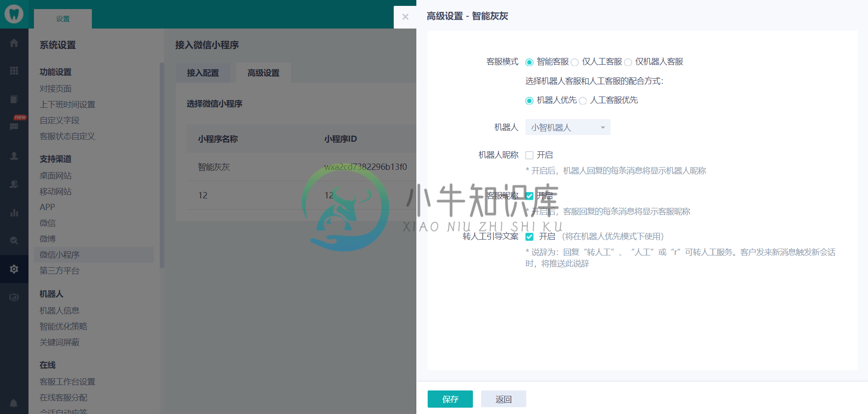Choose 人工客服优先 radio option

[x=583, y=101]
